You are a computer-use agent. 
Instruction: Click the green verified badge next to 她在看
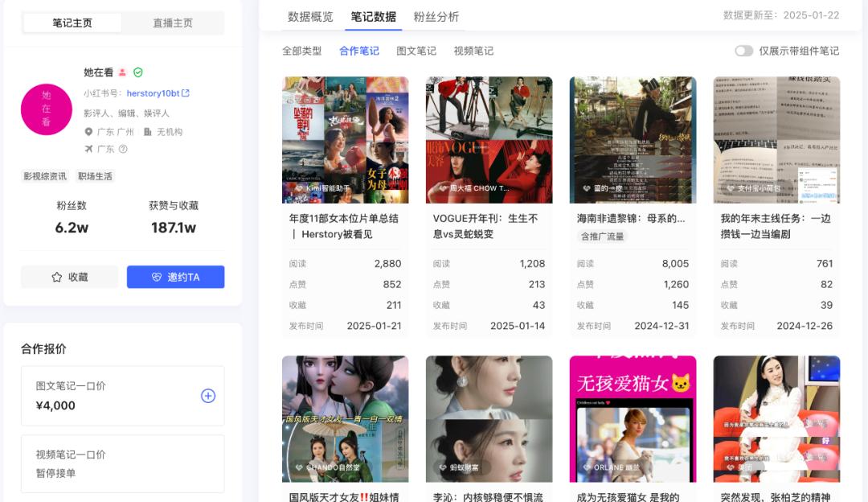click(137, 72)
